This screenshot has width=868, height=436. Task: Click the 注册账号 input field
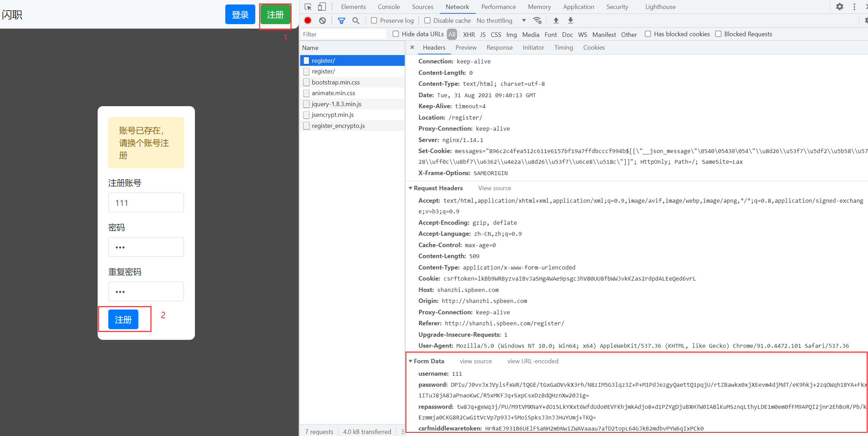[146, 203]
